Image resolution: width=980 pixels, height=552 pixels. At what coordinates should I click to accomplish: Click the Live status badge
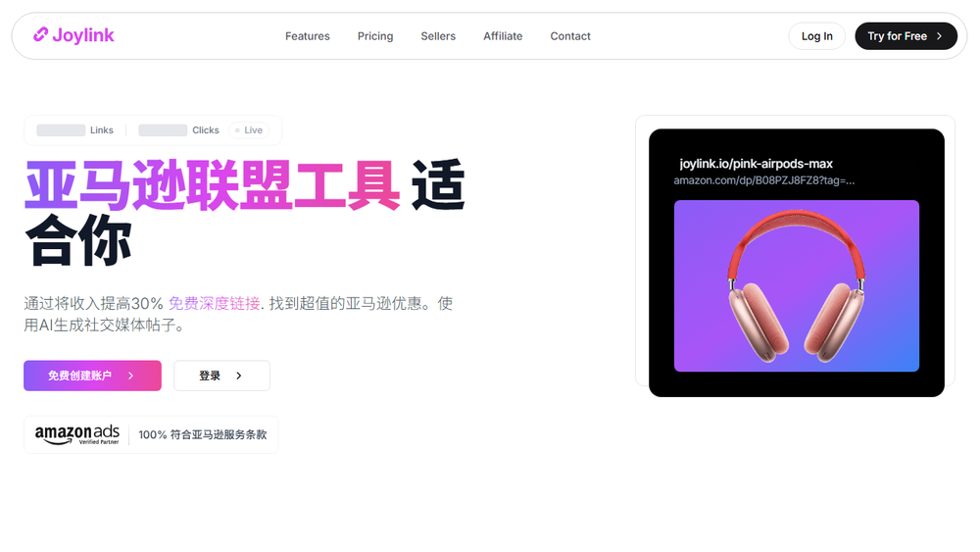(x=249, y=130)
